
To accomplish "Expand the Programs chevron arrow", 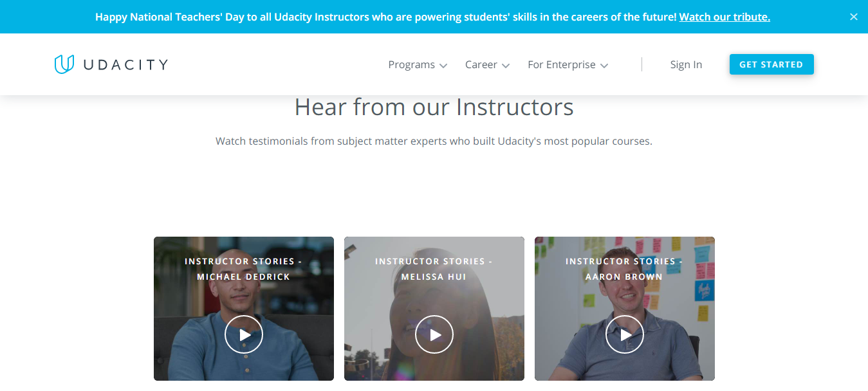I will click(443, 66).
